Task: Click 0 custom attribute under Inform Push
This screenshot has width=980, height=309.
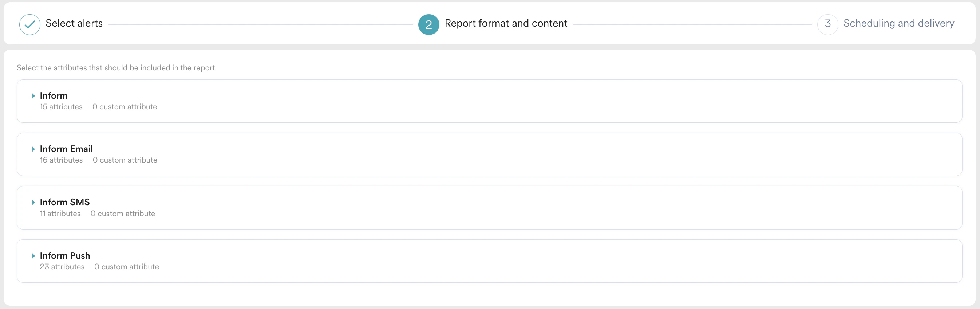Action: (x=127, y=267)
